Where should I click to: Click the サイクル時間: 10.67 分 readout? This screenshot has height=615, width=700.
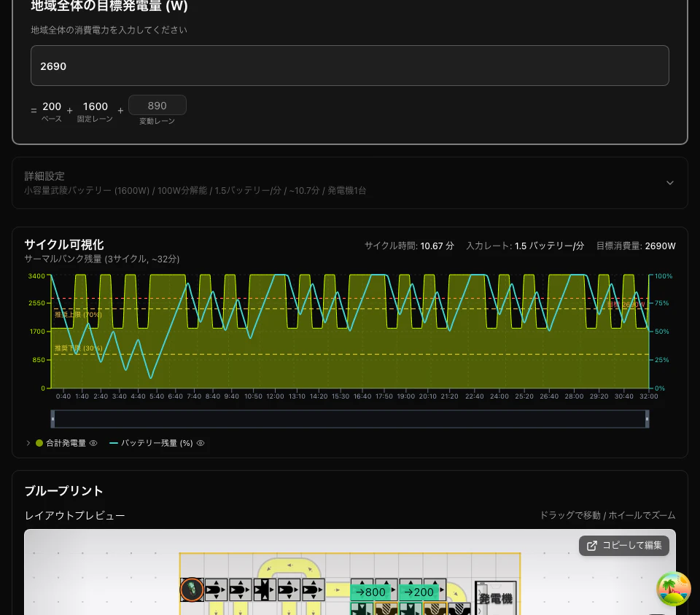(409, 246)
